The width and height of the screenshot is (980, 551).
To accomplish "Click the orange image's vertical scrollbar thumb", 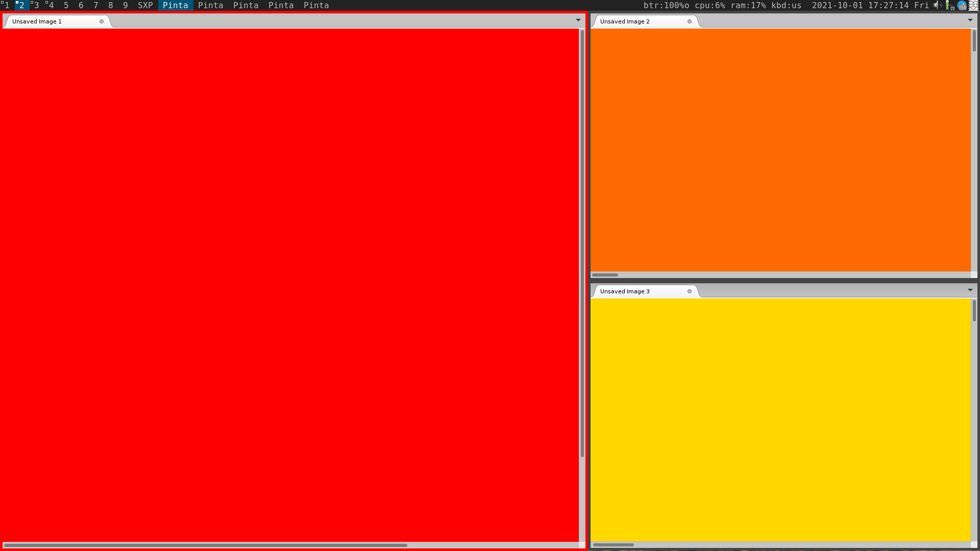I will 974,41.
